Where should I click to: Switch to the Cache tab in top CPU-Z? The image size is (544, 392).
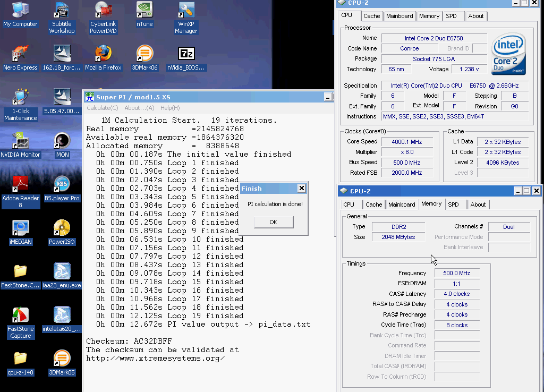click(372, 16)
